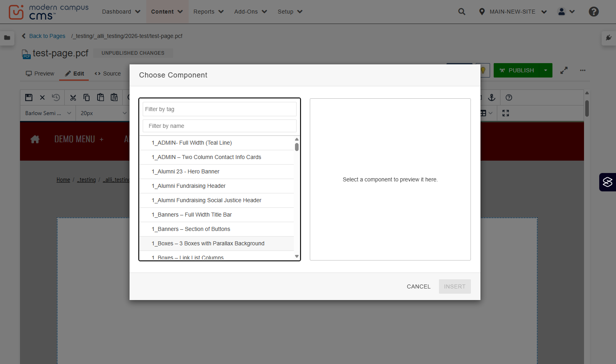Open the Setup dropdown menu
Viewport: 616px width, 364px height.
(x=290, y=12)
